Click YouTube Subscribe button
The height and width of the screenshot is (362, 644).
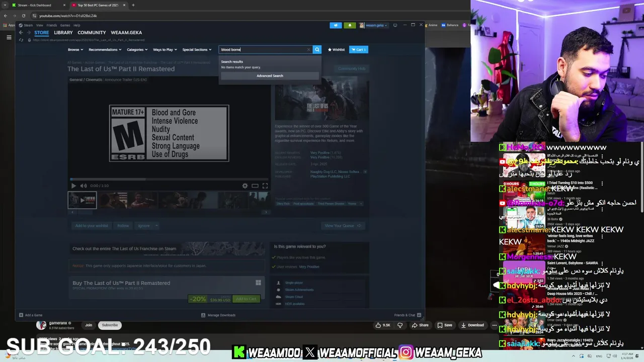click(110, 325)
